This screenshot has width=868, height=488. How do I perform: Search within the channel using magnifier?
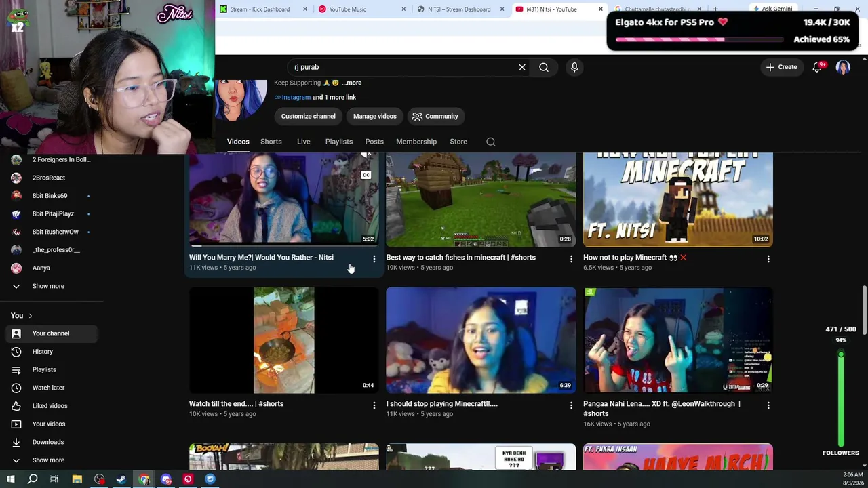pyautogui.click(x=491, y=142)
